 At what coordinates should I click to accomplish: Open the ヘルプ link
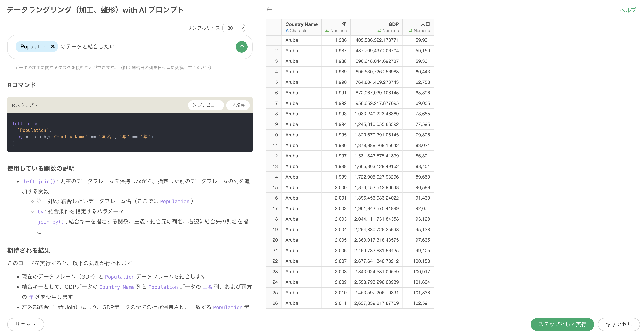point(628,10)
